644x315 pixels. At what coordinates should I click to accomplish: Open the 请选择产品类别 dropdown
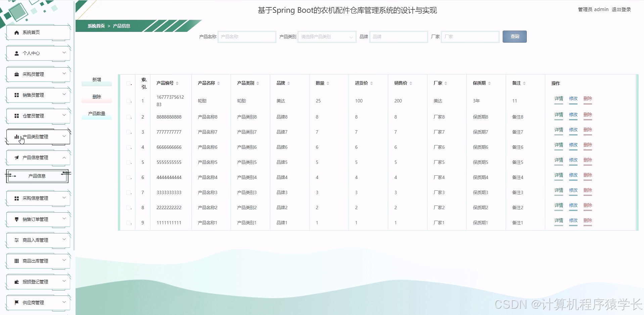(326, 37)
